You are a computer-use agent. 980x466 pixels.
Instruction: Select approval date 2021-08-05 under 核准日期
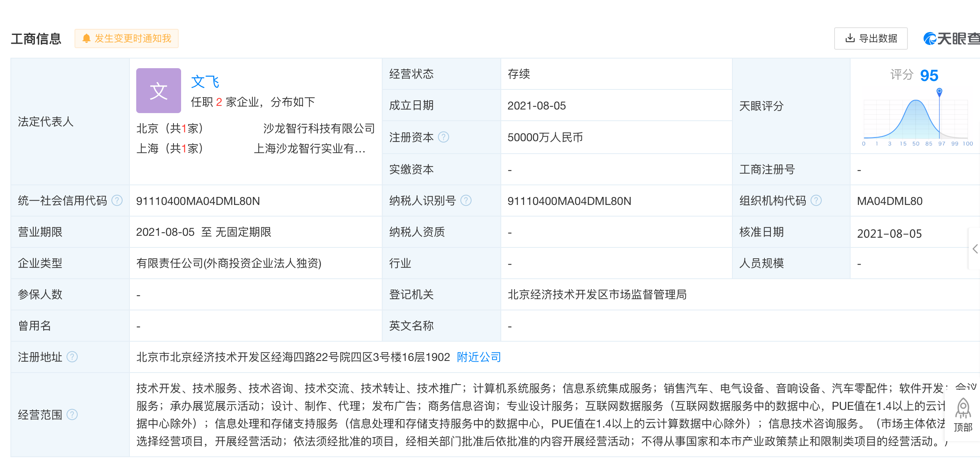click(889, 233)
